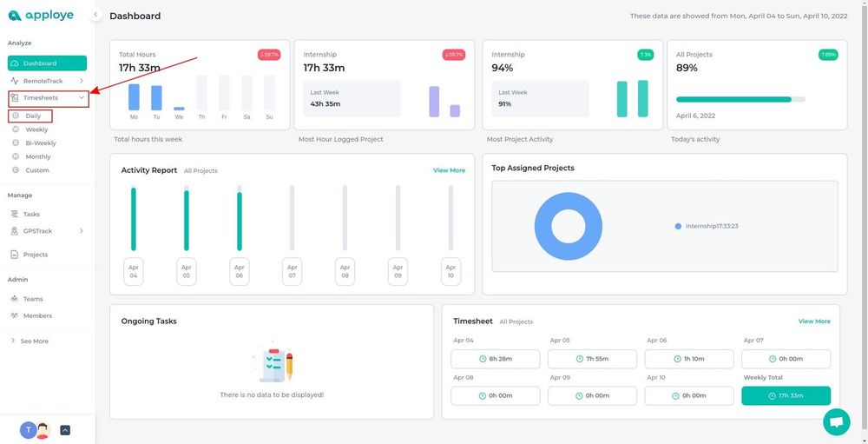The height and width of the screenshot is (444, 868).
Task: Click the Teams icon under Admin
Action: pyautogui.click(x=14, y=299)
